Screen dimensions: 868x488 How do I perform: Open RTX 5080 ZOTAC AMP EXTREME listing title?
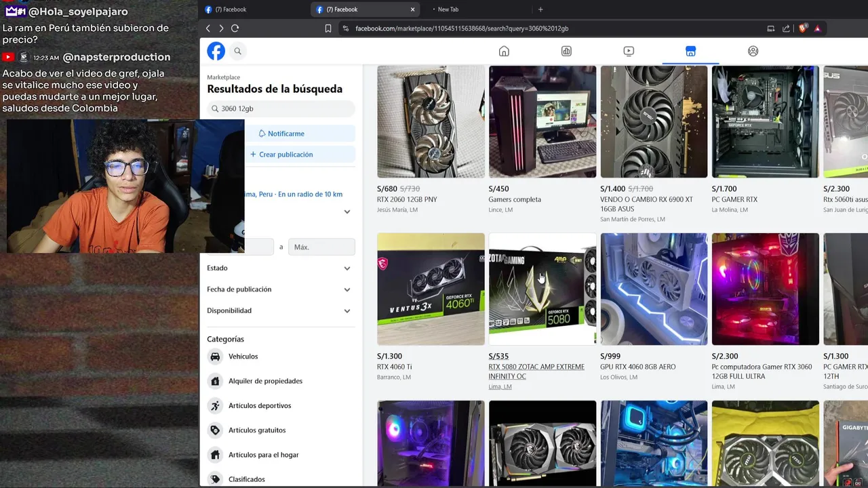coord(536,371)
